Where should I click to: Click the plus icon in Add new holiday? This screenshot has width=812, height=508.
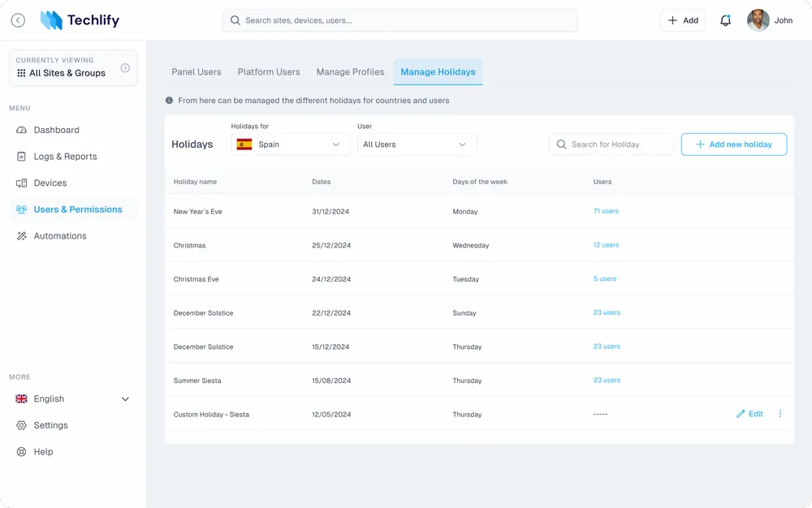click(x=700, y=144)
